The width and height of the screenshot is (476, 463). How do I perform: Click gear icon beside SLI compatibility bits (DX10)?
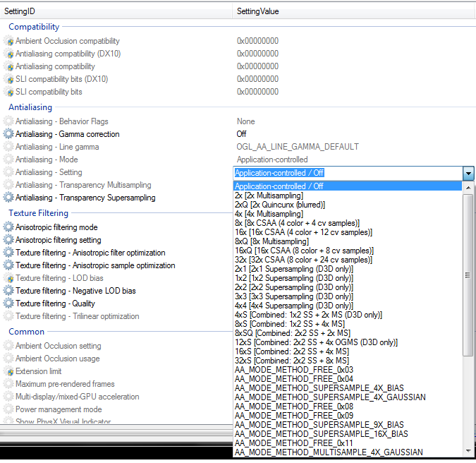click(x=8, y=79)
